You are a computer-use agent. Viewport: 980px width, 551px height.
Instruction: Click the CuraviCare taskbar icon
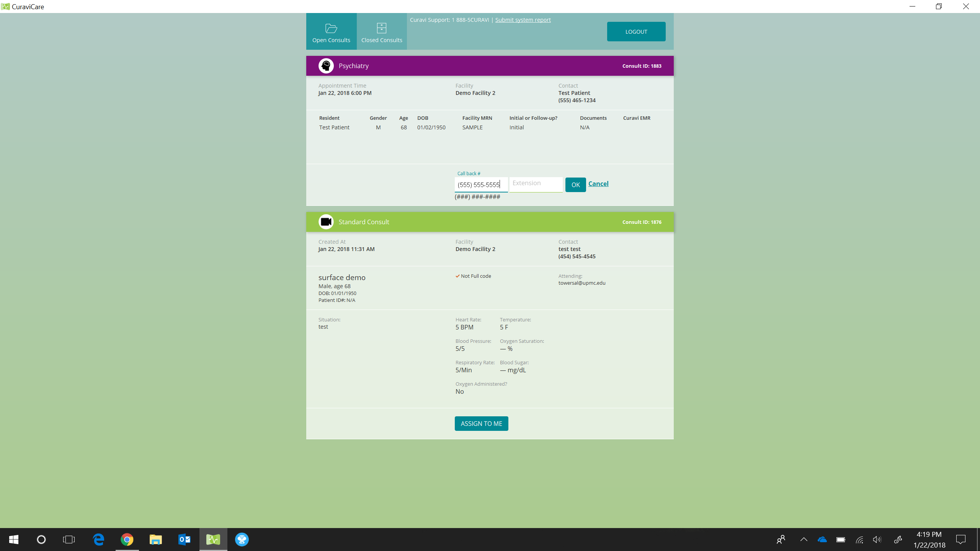[213, 540]
